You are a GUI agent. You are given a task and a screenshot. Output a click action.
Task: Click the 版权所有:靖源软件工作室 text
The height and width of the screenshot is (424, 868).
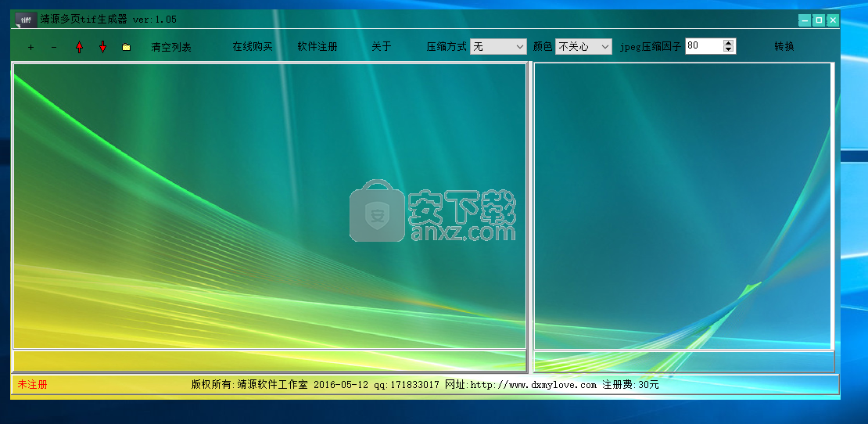click(249, 385)
